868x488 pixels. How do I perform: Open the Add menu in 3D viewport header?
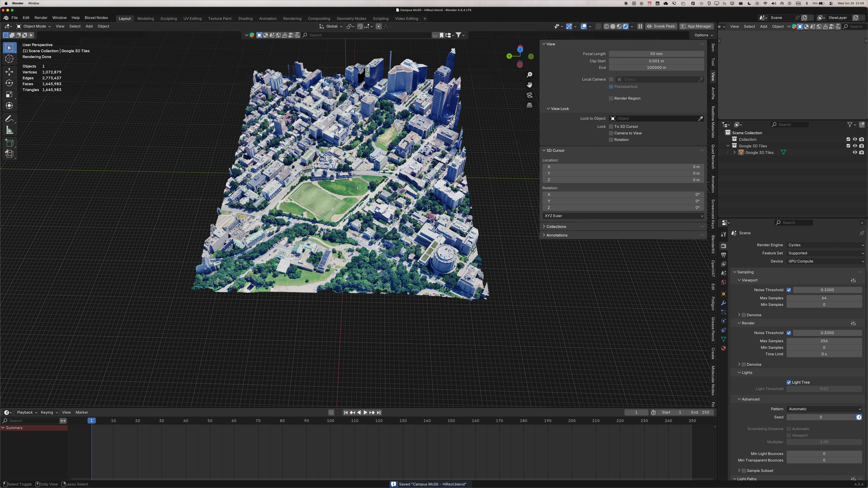click(89, 26)
